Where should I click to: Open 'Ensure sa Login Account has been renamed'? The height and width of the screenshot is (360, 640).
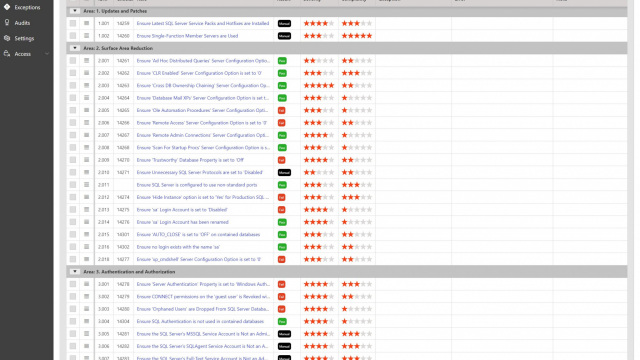click(x=182, y=222)
